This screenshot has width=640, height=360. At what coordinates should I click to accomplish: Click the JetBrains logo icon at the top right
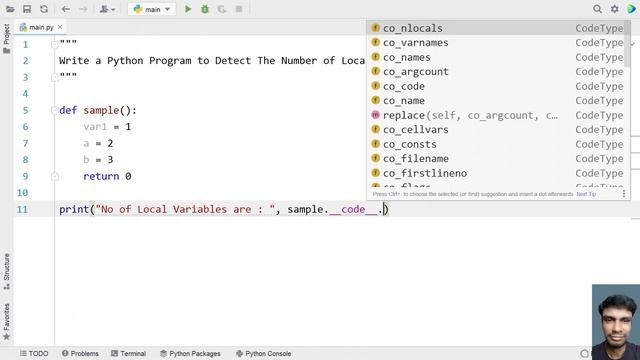631,9
